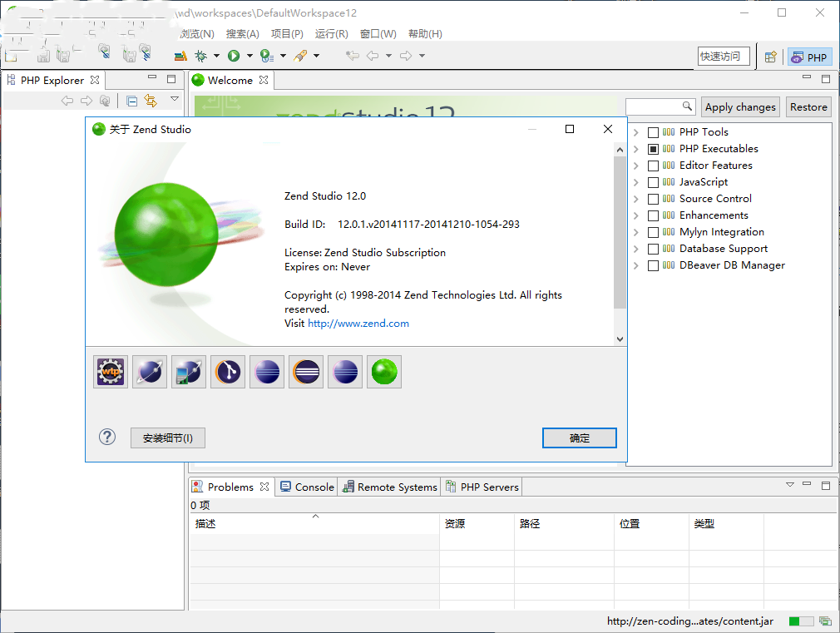Screen dimensions: 840x633
Task: Toggle the PHP Executables checkbox
Action: tap(653, 149)
